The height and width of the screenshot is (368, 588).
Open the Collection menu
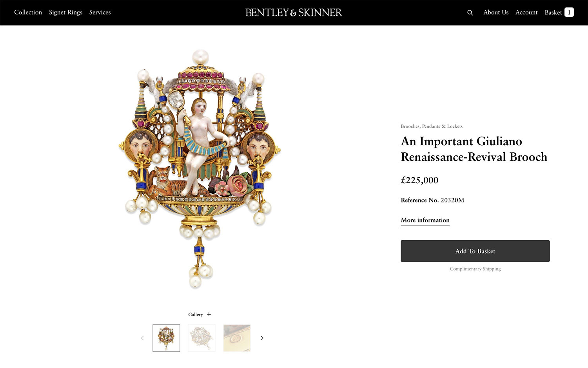(28, 13)
